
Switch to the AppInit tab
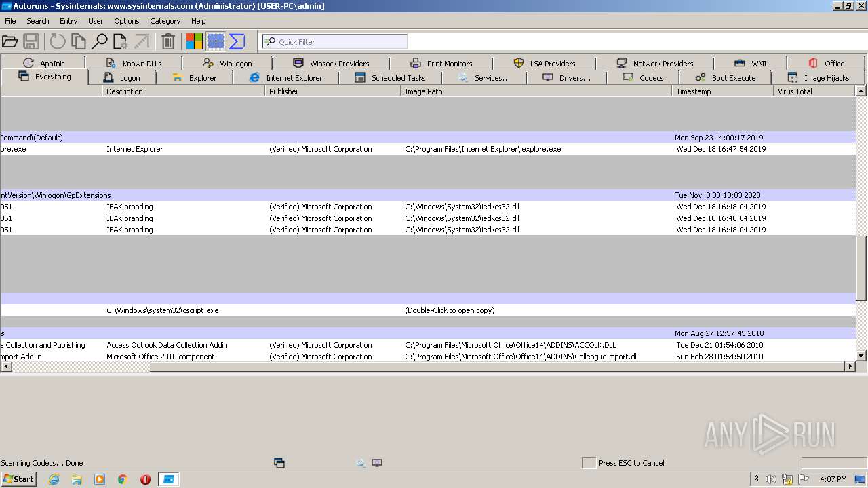43,63
